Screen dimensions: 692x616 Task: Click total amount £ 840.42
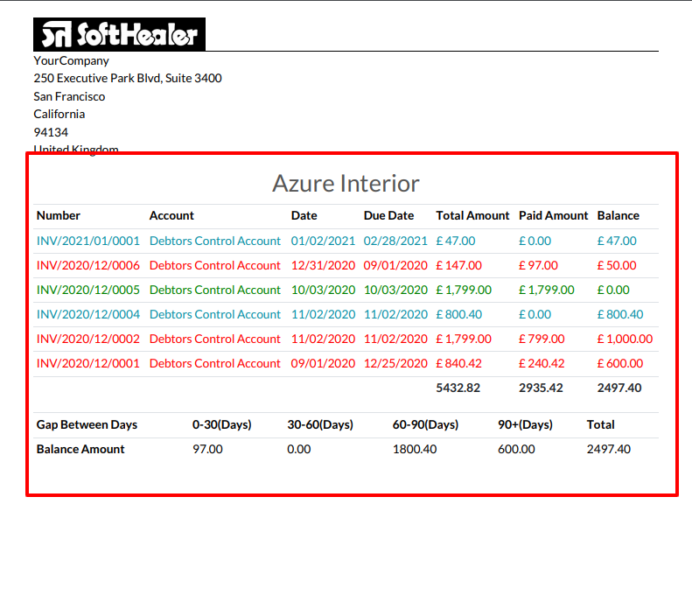(x=459, y=363)
